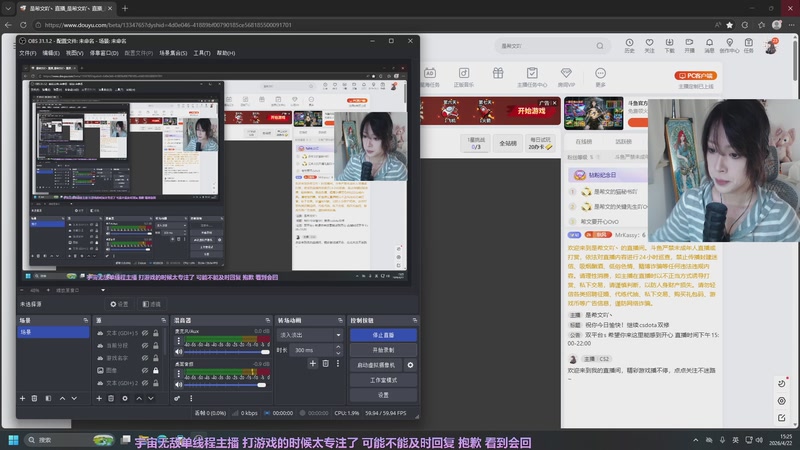Image resolution: width=800 pixels, height=450 pixels.
Task: Open virtual camera settings gear
Action: click(x=410, y=365)
